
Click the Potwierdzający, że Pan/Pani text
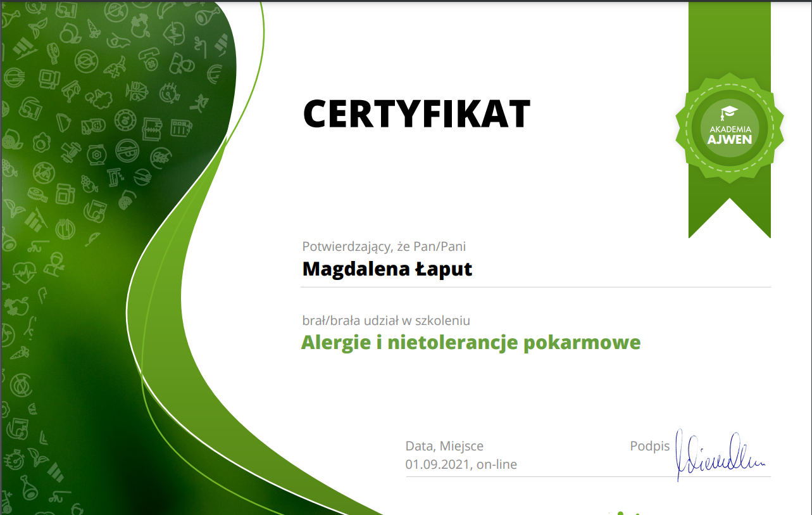(x=384, y=246)
